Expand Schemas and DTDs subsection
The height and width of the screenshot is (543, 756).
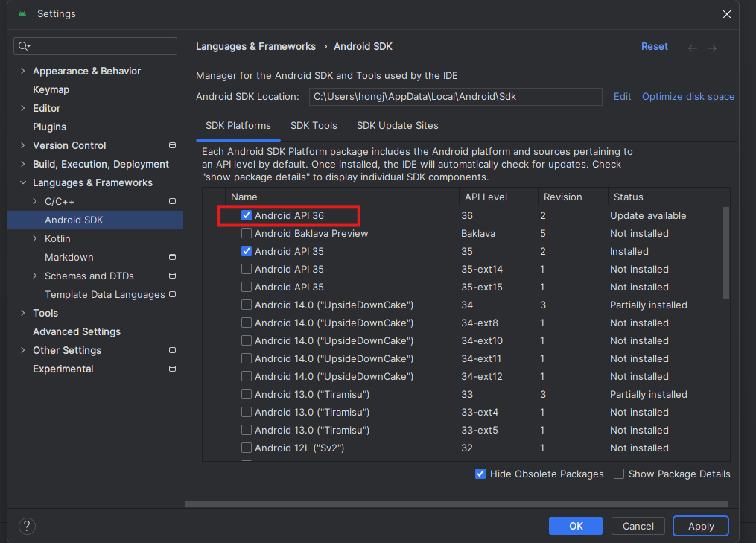click(x=35, y=276)
